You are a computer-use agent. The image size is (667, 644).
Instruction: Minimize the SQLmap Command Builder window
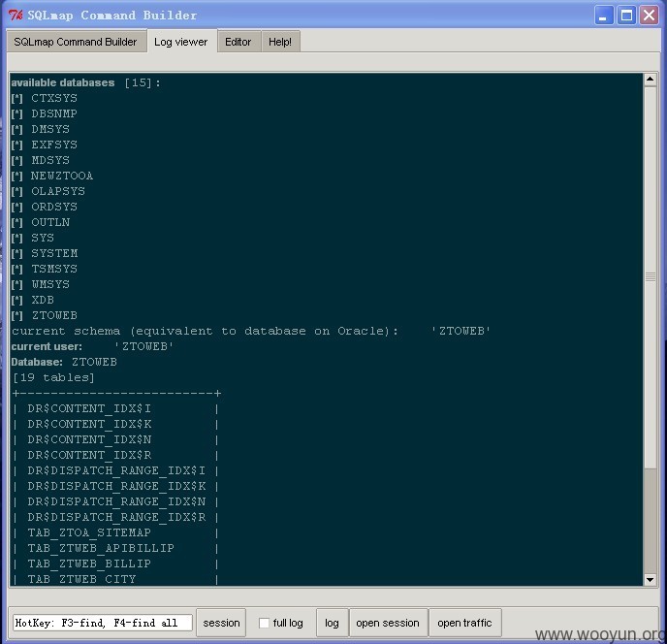coord(603,16)
